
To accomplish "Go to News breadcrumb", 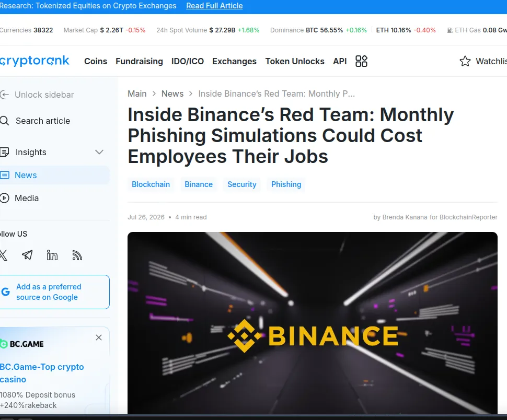I will coord(172,94).
